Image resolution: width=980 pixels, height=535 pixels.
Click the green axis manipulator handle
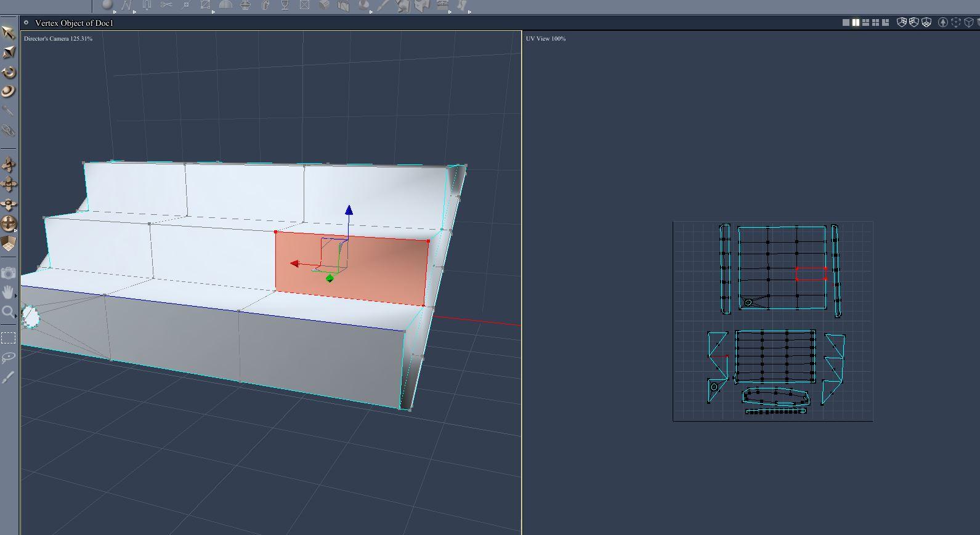pyautogui.click(x=330, y=279)
